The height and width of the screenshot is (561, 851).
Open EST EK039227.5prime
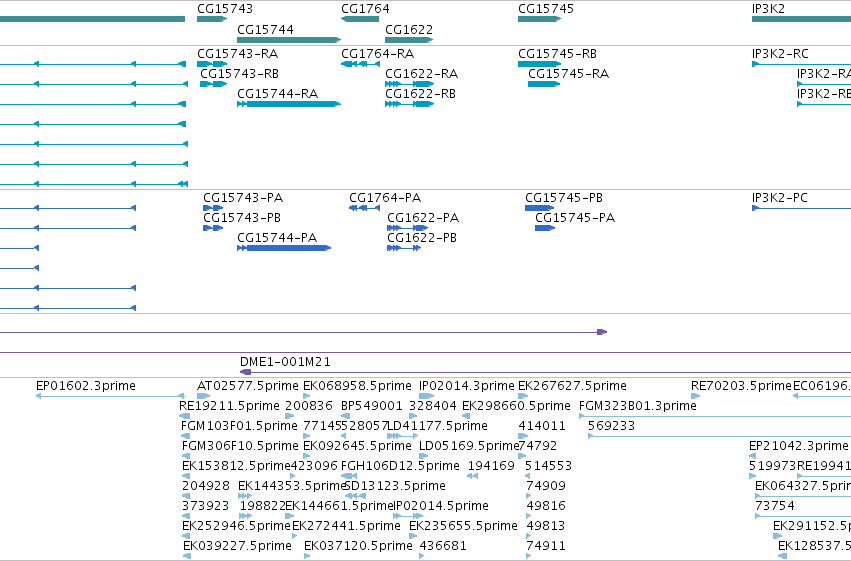click(237, 546)
